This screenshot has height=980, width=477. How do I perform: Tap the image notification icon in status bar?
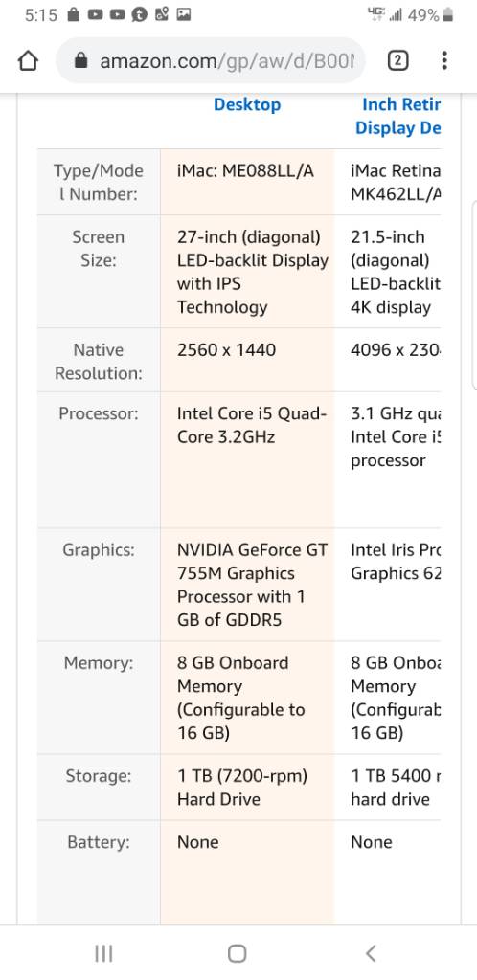point(183,15)
